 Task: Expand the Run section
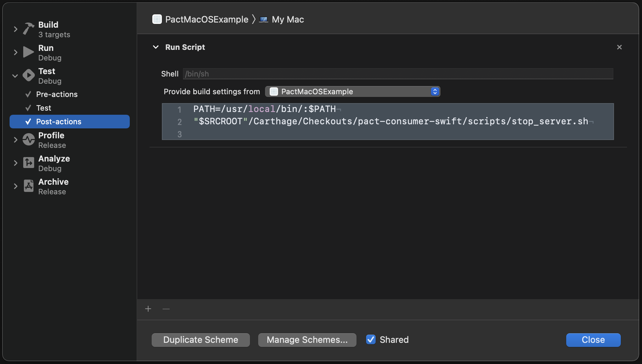click(15, 52)
